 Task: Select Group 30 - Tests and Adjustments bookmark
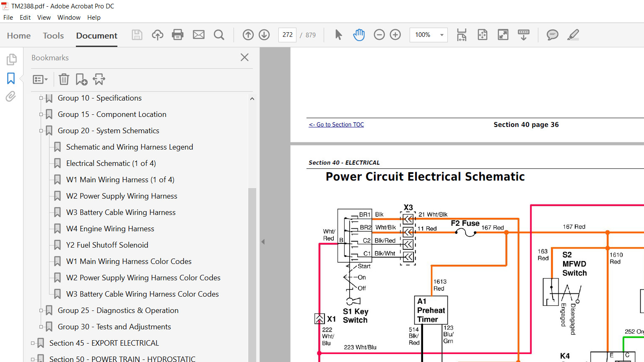pyautogui.click(x=114, y=327)
